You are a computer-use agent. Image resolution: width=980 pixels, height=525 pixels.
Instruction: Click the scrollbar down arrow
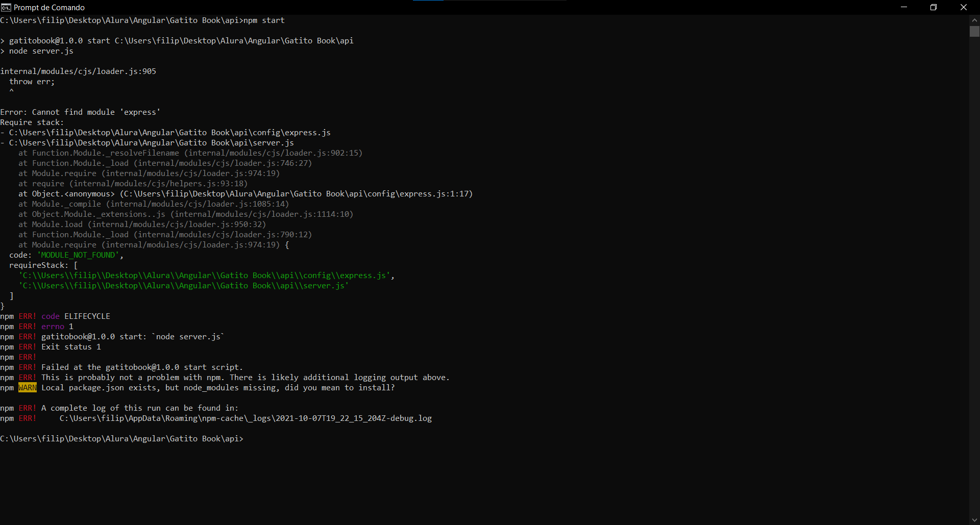(x=974, y=520)
